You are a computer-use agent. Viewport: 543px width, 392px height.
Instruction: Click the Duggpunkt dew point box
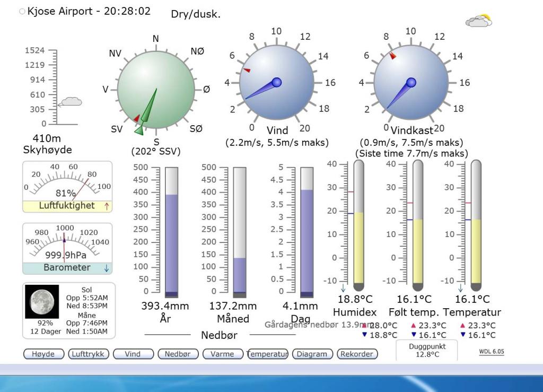(x=426, y=350)
